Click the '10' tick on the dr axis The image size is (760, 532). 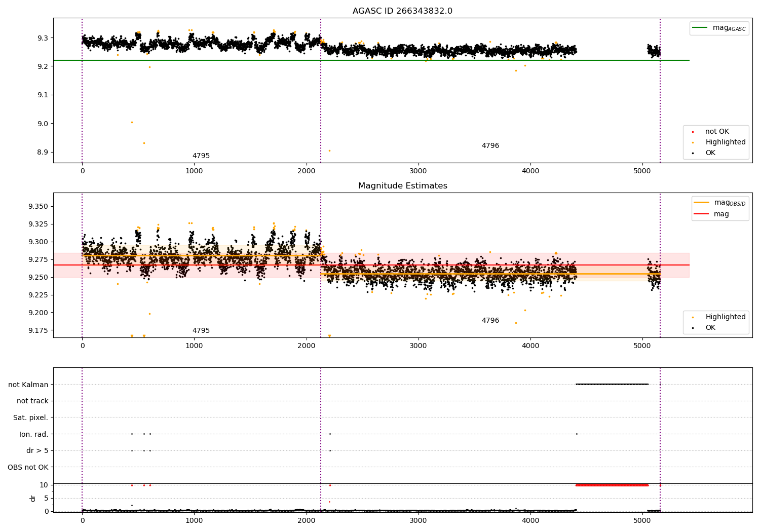[x=44, y=485]
